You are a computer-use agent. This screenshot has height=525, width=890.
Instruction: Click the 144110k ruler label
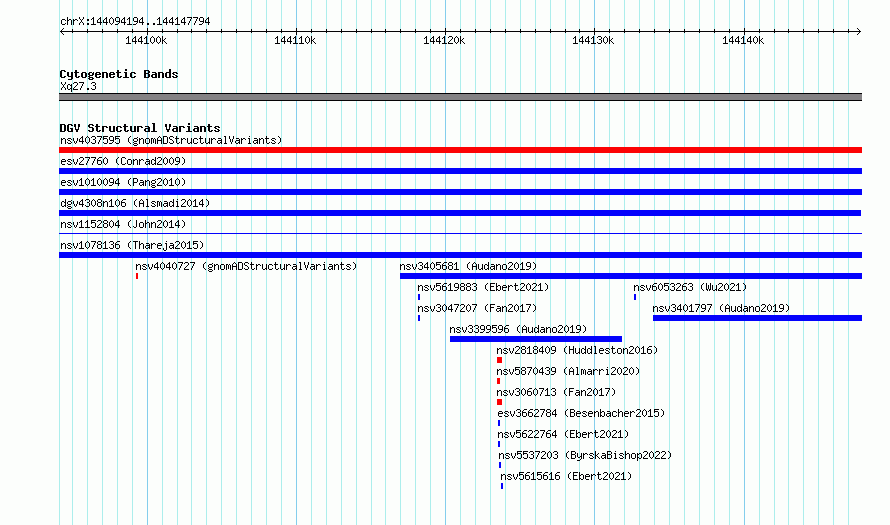(x=295, y=40)
